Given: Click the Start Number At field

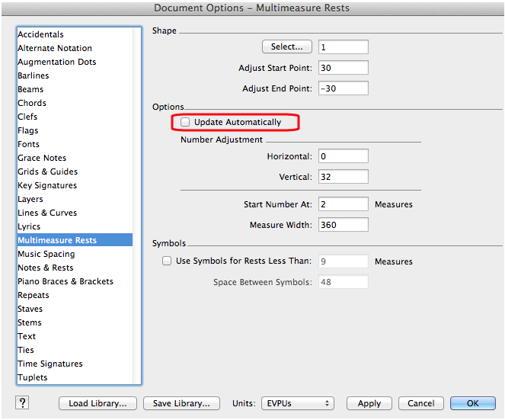Looking at the screenshot, I should [x=343, y=204].
